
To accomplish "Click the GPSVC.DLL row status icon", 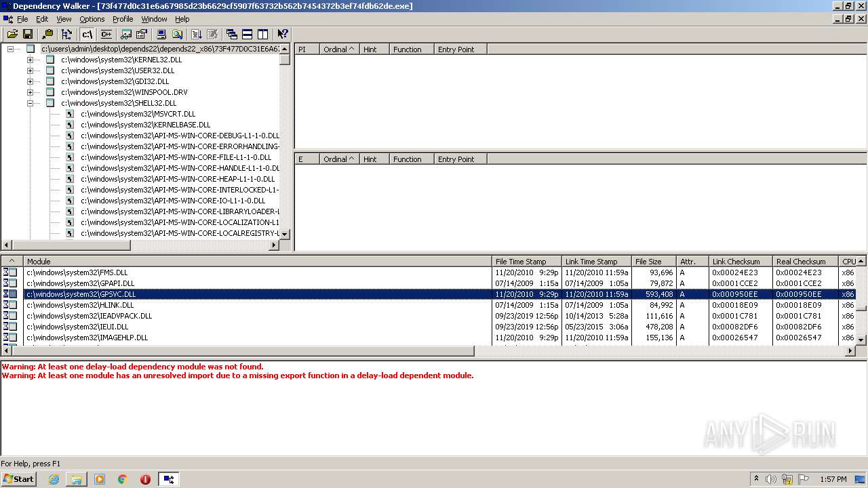I will pyautogui.click(x=10, y=294).
